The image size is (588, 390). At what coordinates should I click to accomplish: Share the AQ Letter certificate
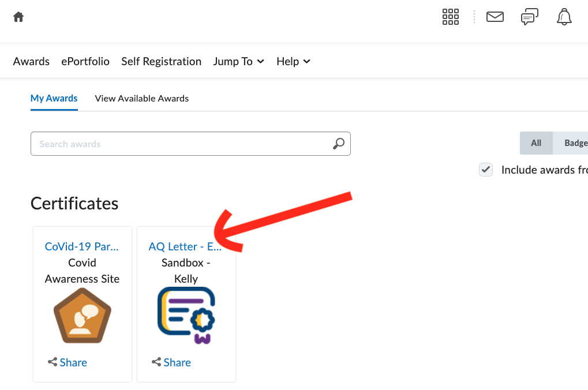pyautogui.click(x=171, y=362)
